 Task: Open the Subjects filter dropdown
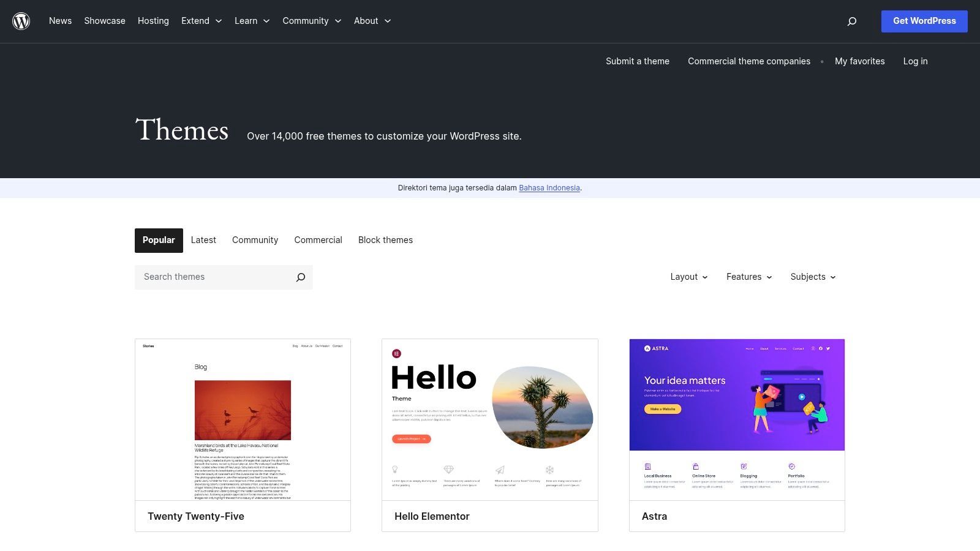click(813, 277)
